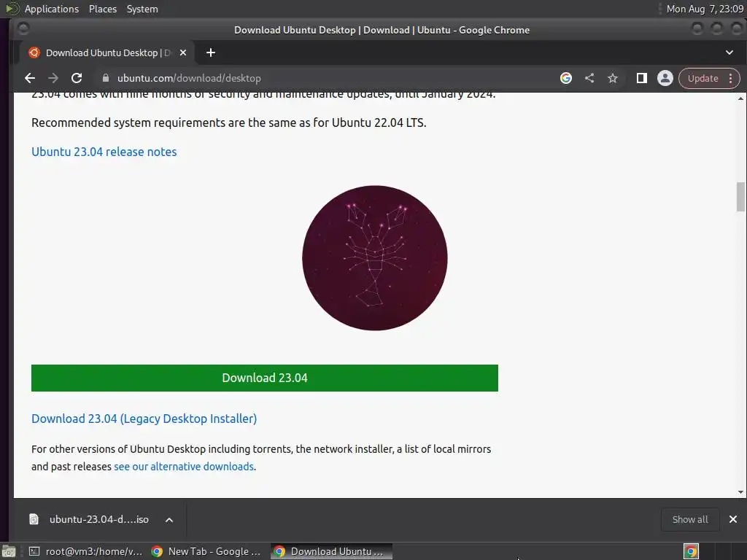
Task: View site information via the lock icon
Action: click(106, 78)
